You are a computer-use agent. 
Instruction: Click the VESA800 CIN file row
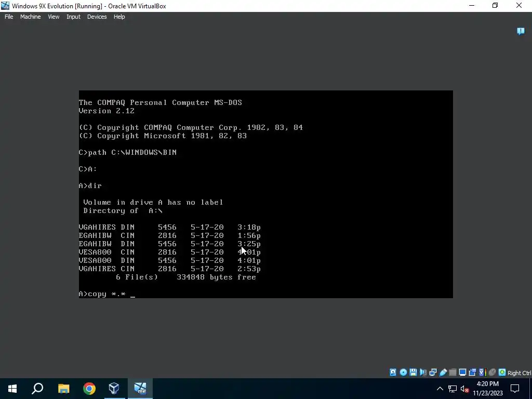point(170,252)
